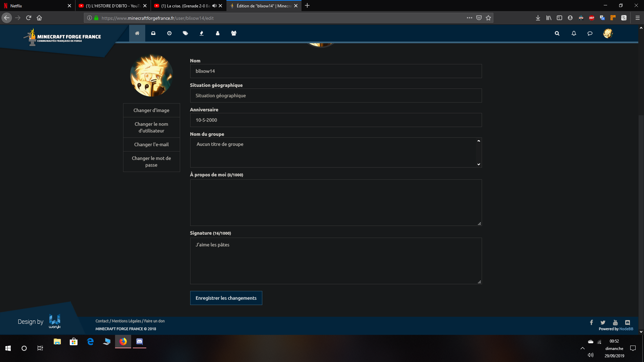Open the user avatar menu in navbar
Image resolution: width=644 pixels, height=362 pixels.
pyautogui.click(x=608, y=33)
